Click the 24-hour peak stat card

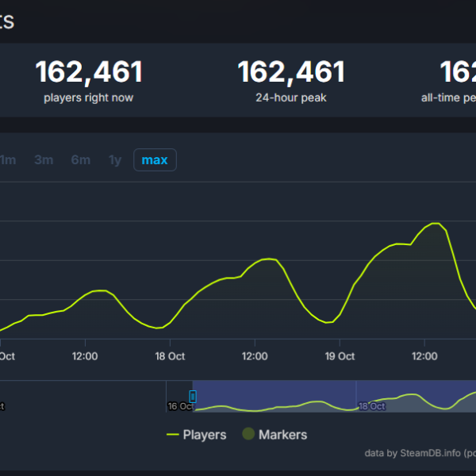click(291, 81)
